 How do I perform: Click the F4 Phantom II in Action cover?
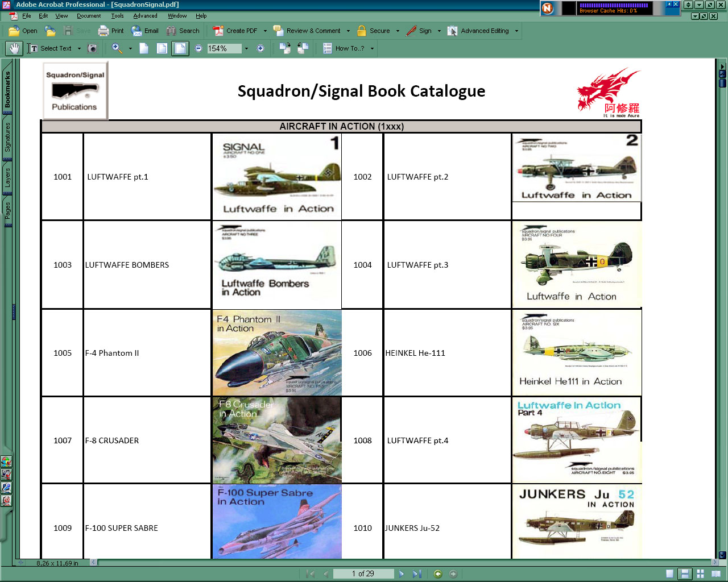[277, 352]
